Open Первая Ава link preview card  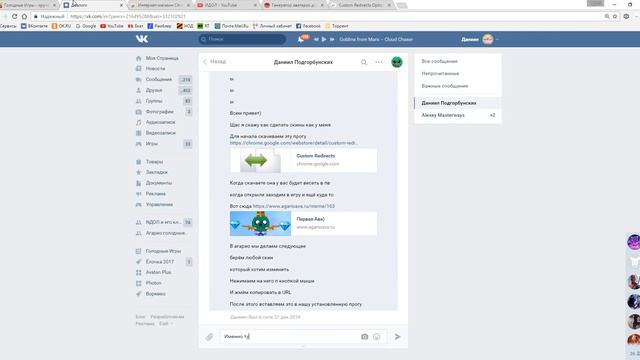pos(303,223)
